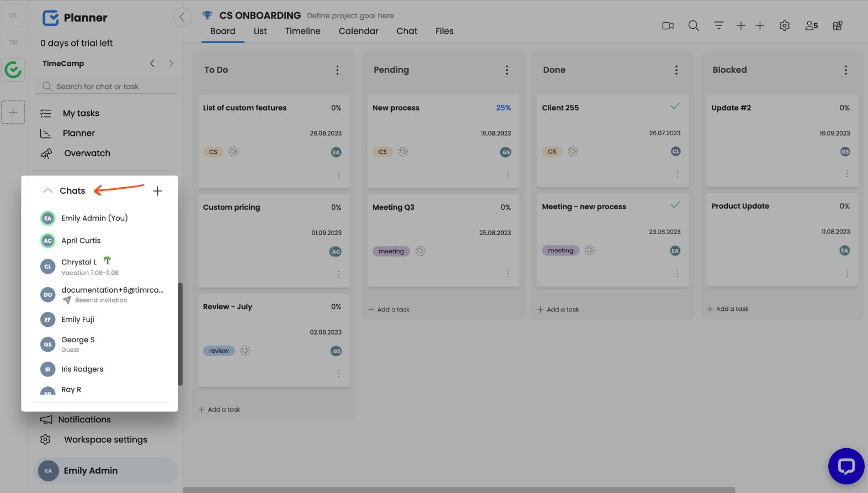The image size is (868, 493).
Task: Open the video call camera icon
Action: 668,26
